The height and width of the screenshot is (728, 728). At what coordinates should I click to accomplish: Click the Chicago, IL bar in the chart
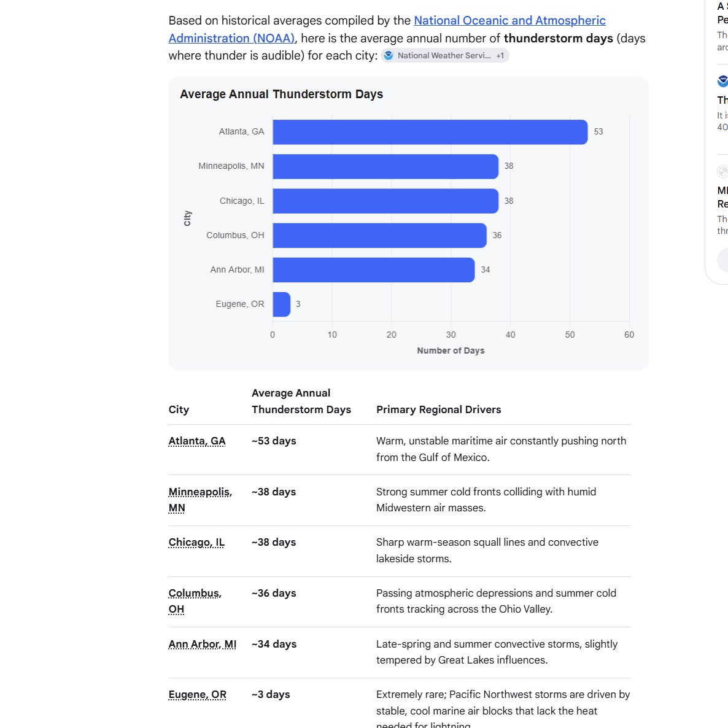pos(385,201)
